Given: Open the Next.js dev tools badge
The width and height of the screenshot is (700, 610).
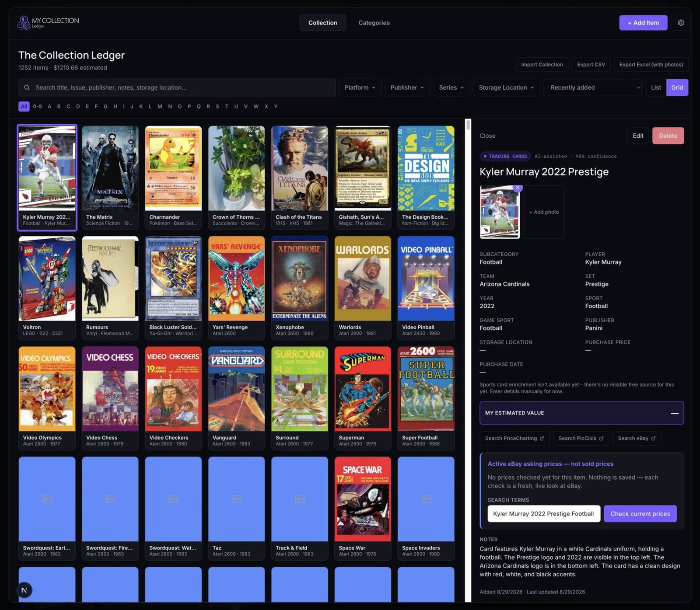Looking at the screenshot, I should 24,590.
